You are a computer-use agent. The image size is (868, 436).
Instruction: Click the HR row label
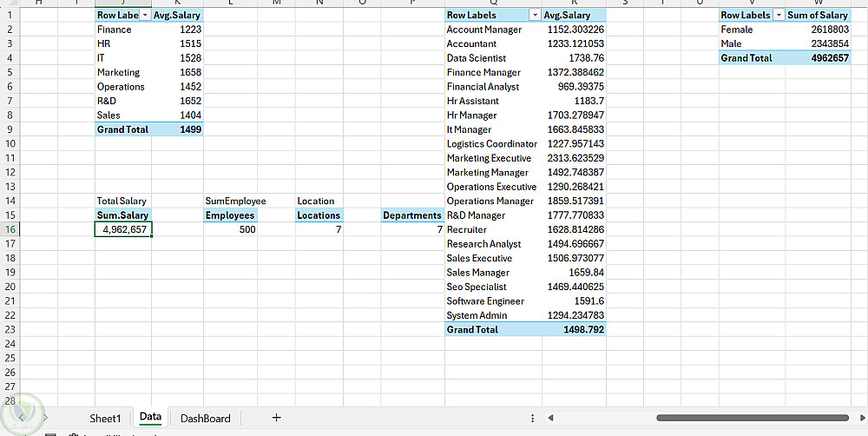point(123,43)
